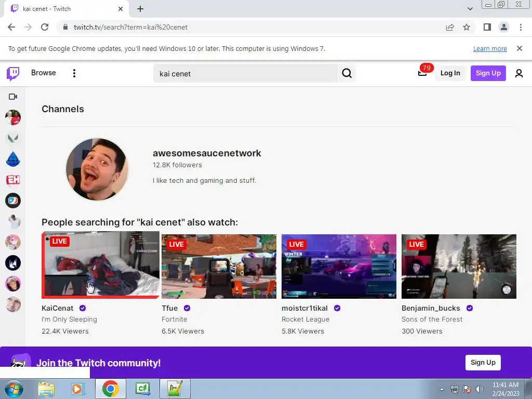Open the Benjamin_bucks live stream thumbnail
Viewport: 532px width, 399px height.
coord(459,267)
